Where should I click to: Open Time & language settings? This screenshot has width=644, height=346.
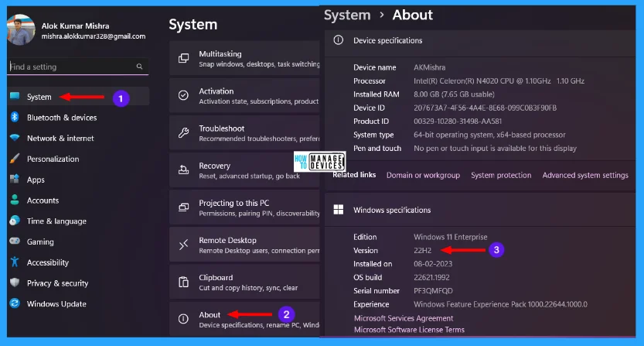coord(78,221)
